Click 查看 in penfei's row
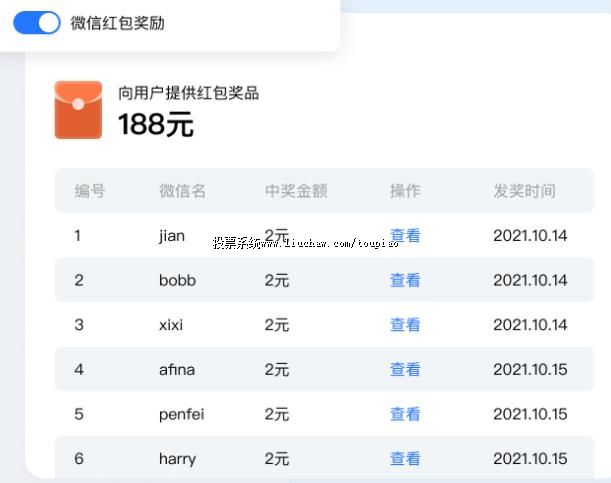This screenshot has width=611, height=483. pyautogui.click(x=405, y=414)
